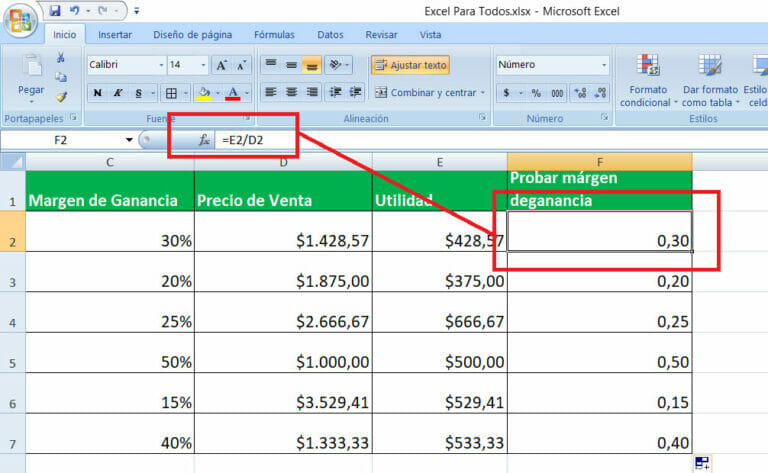Increase decimal places
The width and height of the screenshot is (768, 473).
coord(580,93)
